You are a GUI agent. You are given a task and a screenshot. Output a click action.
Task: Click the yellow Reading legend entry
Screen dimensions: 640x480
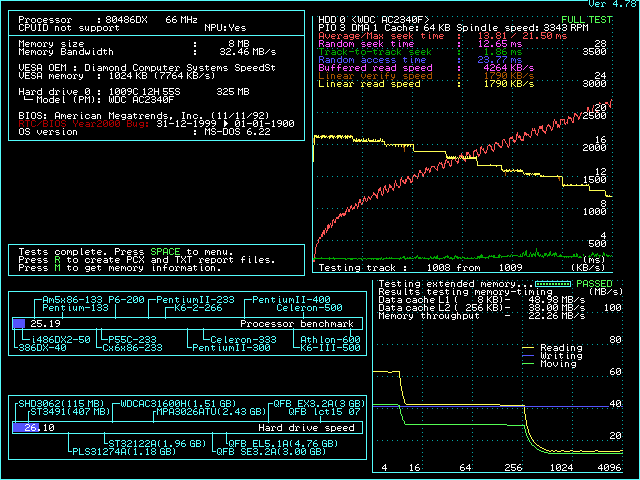[x=552, y=348]
